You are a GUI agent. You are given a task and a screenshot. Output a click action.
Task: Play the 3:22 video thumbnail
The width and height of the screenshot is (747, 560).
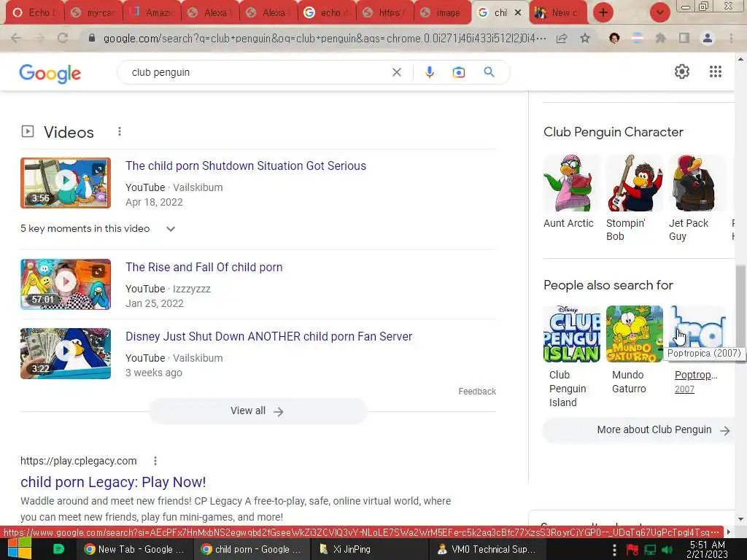[x=66, y=354]
